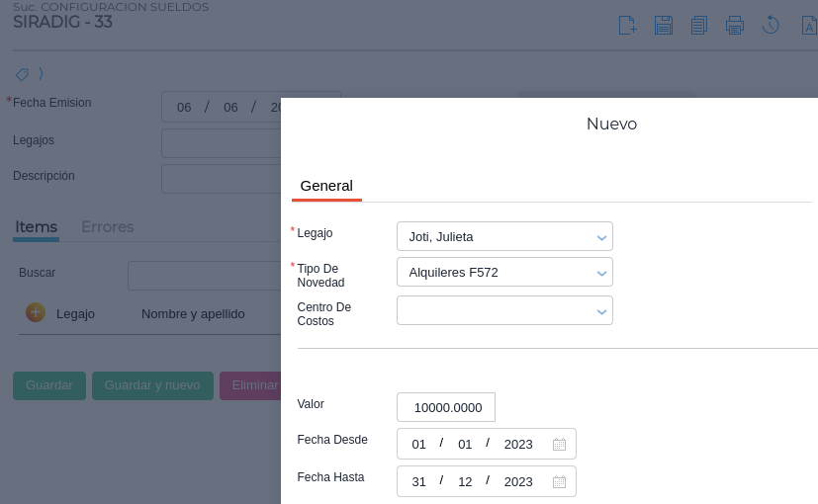Select the Items tab

tap(37, 227)
